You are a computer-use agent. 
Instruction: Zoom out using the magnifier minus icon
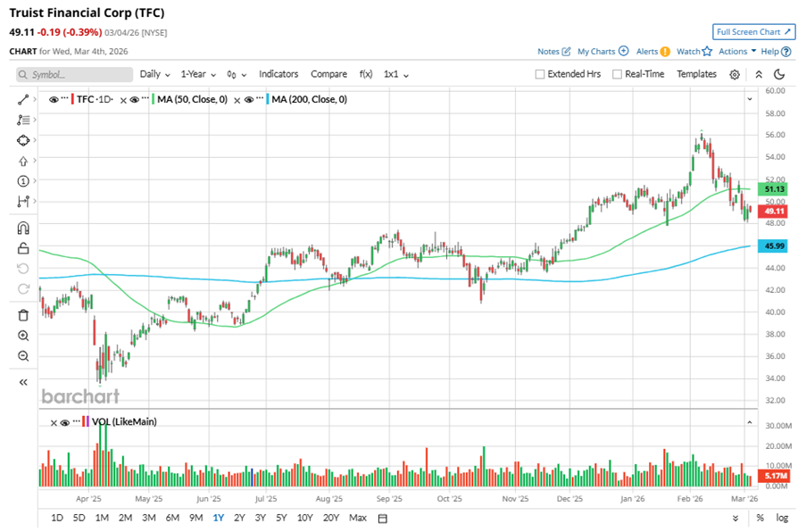[23, 356]
